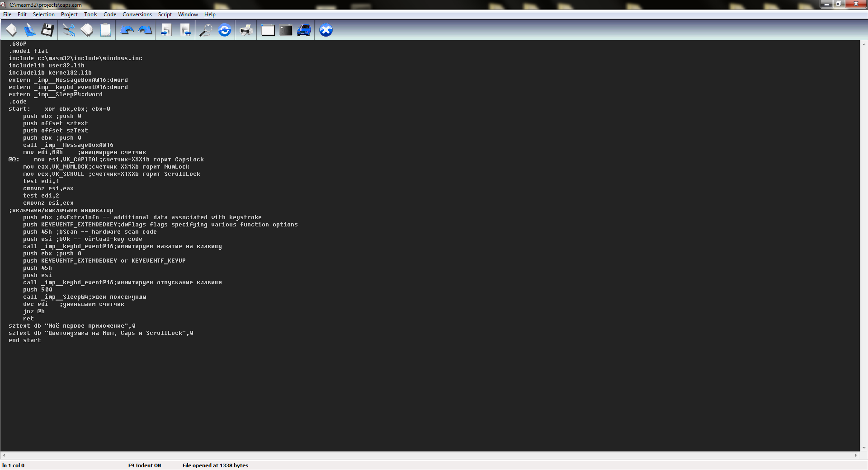Viewport: 868px width, 470px height.
Task: Print the file using printer icon
Action: click(246, 30)
